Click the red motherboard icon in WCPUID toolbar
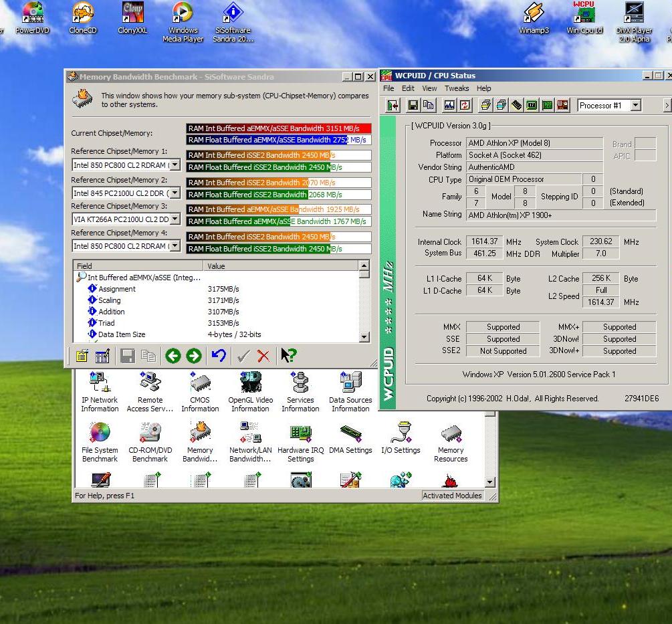The height and width of the screenshot is (624, 672). point(563,105)
